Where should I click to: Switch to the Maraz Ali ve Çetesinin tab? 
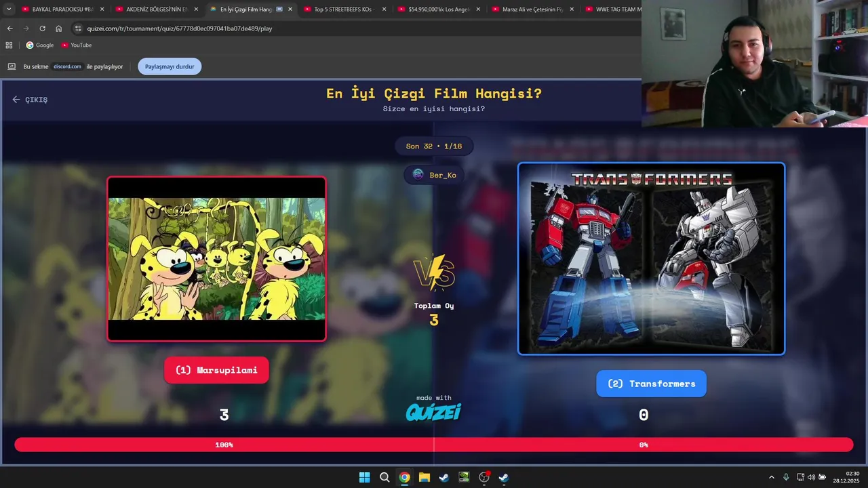pos(532,9)
